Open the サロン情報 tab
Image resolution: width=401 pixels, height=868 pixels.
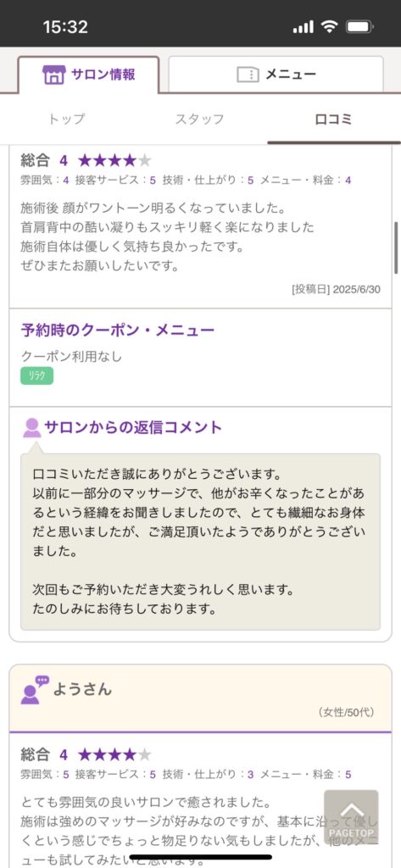coord(89,75)
